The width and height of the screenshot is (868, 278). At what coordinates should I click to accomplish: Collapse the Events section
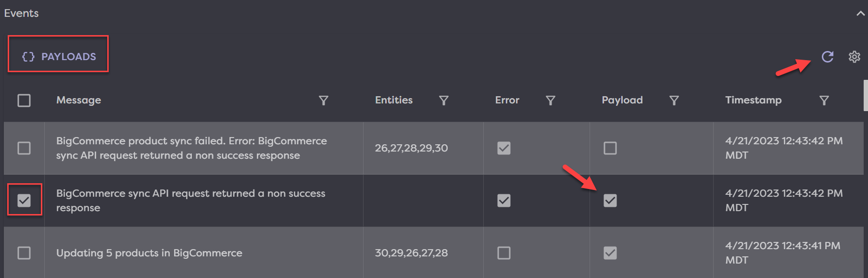point(860,13)
